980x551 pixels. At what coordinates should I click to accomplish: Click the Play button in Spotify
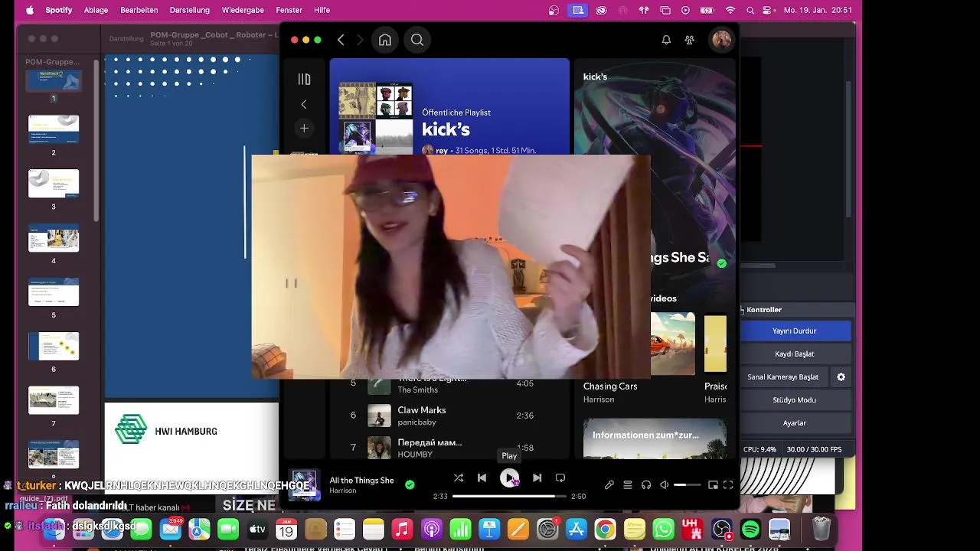click(x=509, y=478)
